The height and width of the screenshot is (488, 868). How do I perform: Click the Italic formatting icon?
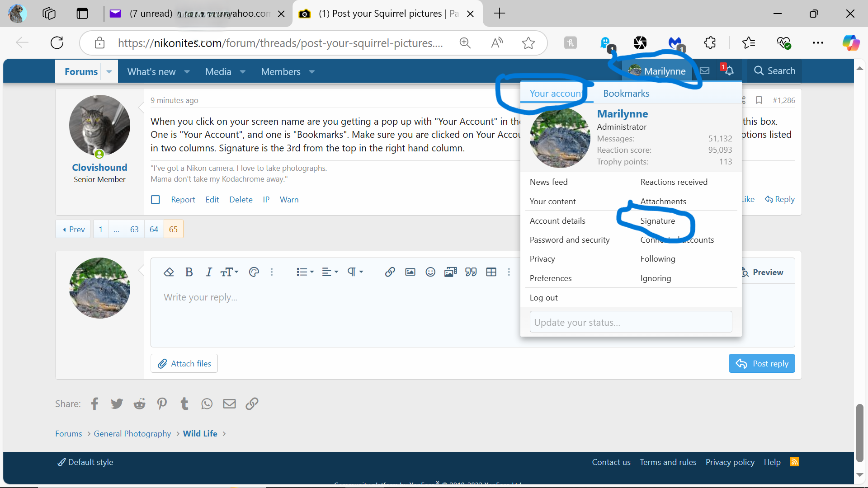click(x=208, y=272)
